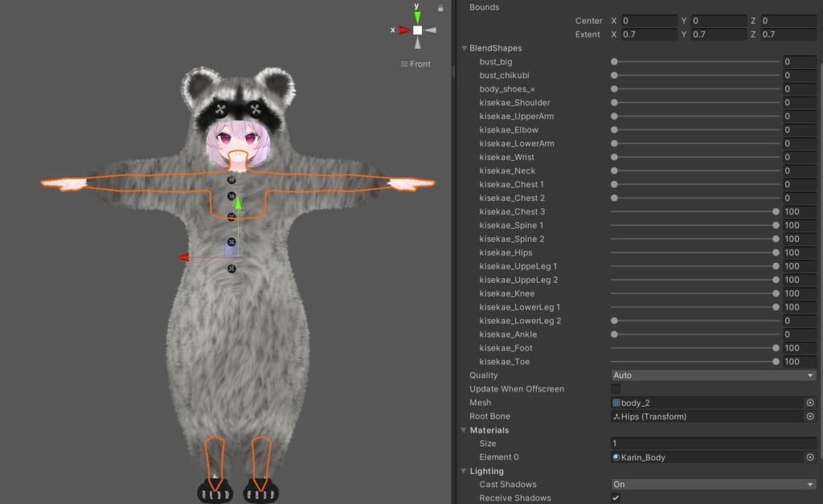Viewport: 823px width, 504px height.
Task: Toggle the scene gizmo rotation lock icon
Action: (x=440, y=8)
